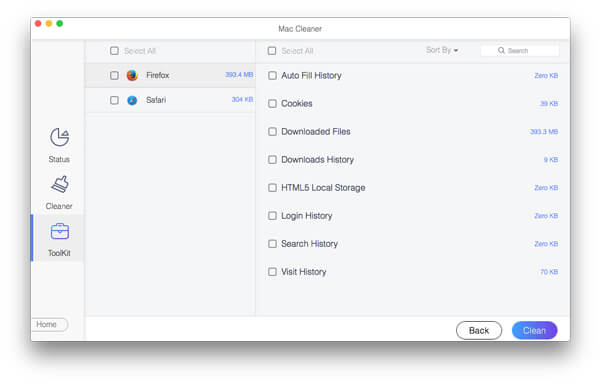Viewport: 600px width, 384px height.
Task: Click the Mac Cleaner window title
Action: (x=300, y=29)
